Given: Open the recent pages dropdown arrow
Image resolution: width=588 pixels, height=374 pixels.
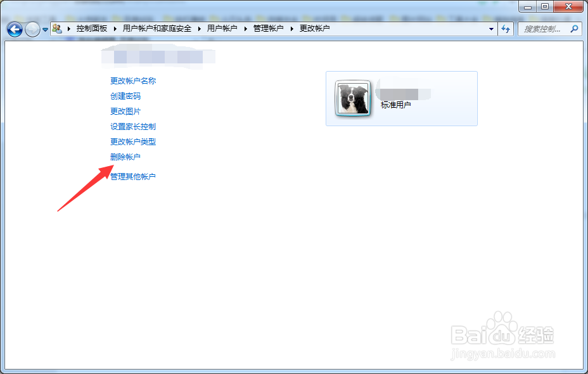Looking at the screenshot, I should 46,30.
